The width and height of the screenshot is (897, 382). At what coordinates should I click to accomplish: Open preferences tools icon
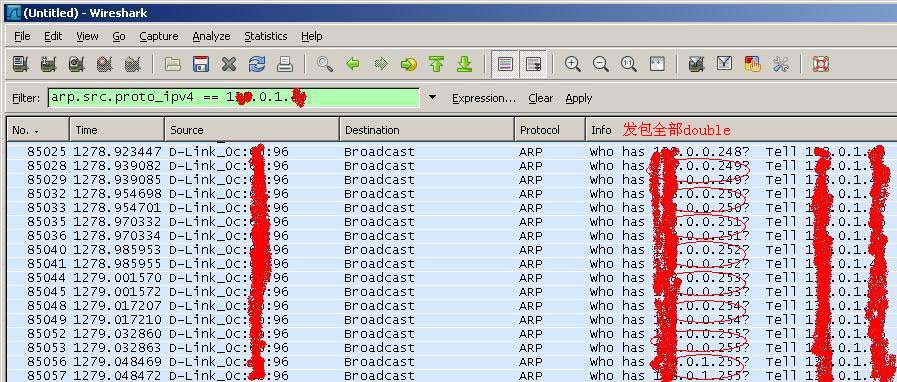click(780, 64)
